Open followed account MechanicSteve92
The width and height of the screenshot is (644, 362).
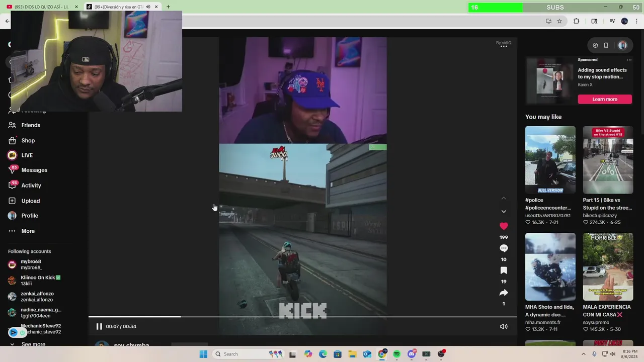pos(35,329)
